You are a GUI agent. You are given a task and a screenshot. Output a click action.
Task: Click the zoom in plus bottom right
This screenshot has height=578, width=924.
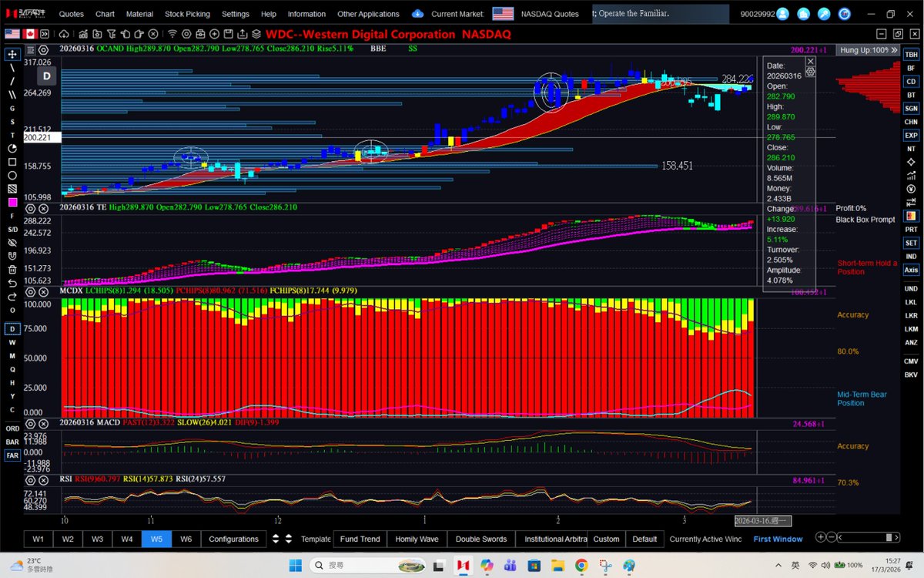(x=822, y=538)
